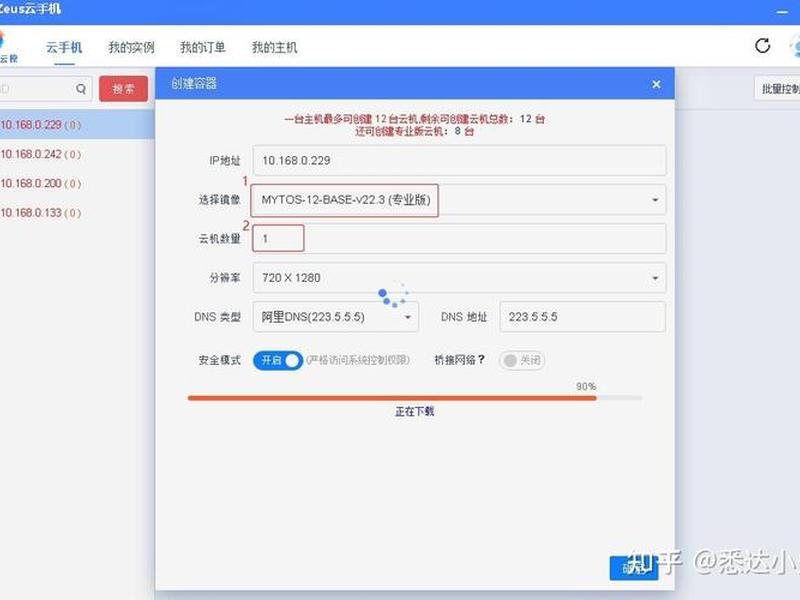Click the 批量控制 button
The image size is (800, 600).
(778, 89)
